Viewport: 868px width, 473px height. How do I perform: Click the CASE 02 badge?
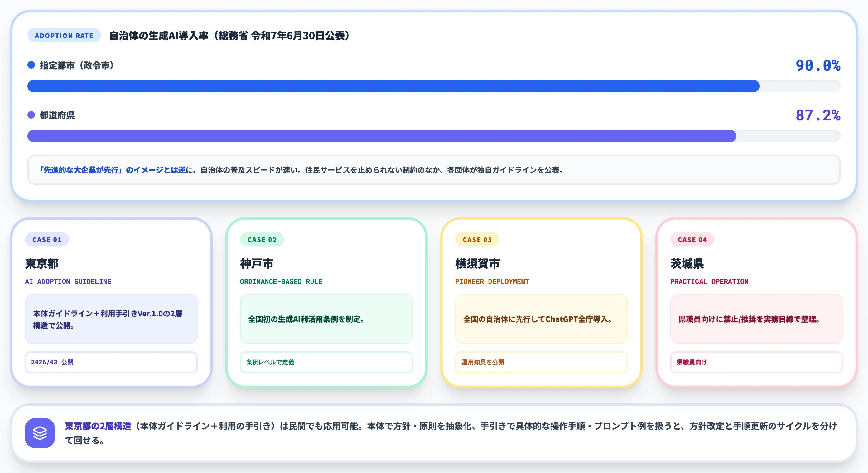coord(262,239)
